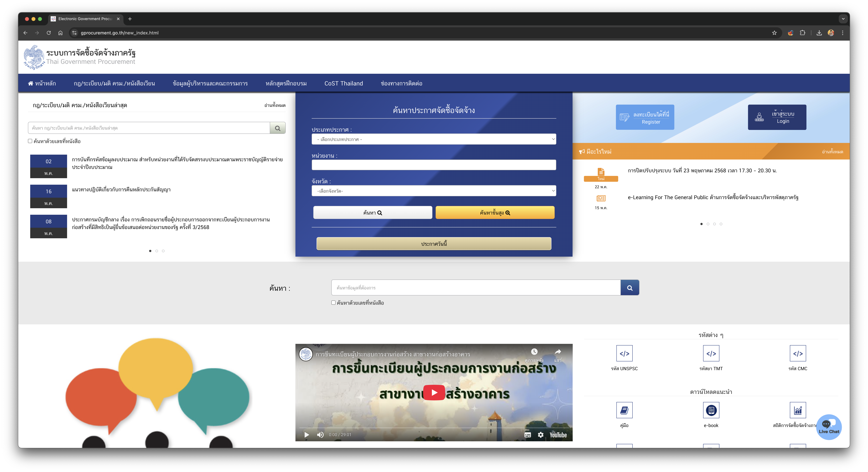Image resolution: width=868 pixels, height=472 pixels.
Task: Open the คู่มือ manual download icon
Action: [624, 410]
